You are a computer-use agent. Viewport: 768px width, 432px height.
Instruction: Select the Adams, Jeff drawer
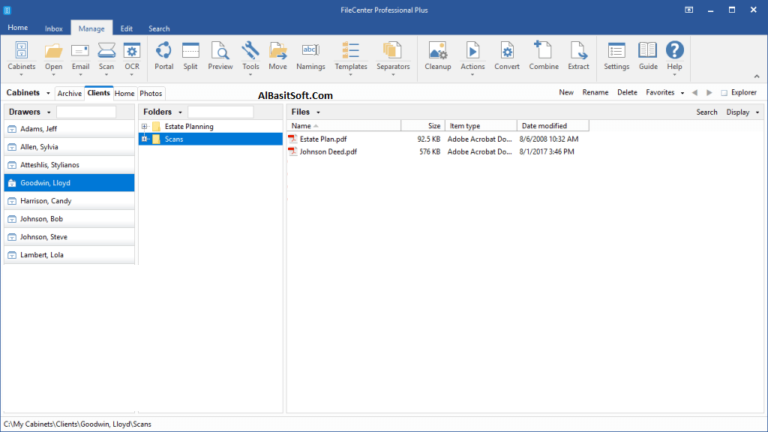pos(69,129)
